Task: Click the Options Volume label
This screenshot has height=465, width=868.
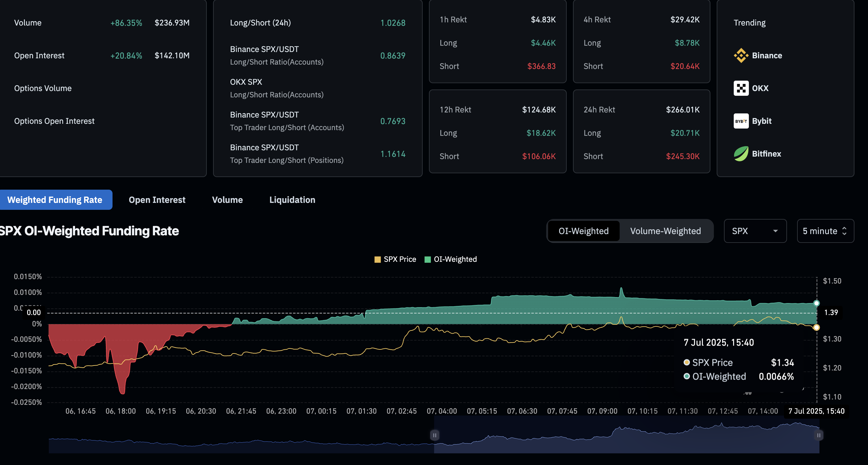Action: click(x=43, y=88)
